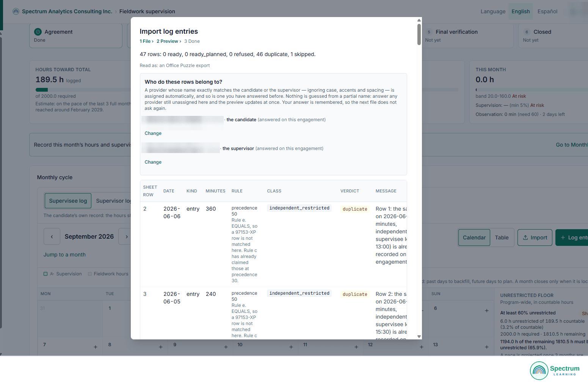Click plus icon on Sunday 6 calendar cell
The height and width of the screenshot is (386, 588).
click(487, 311)
